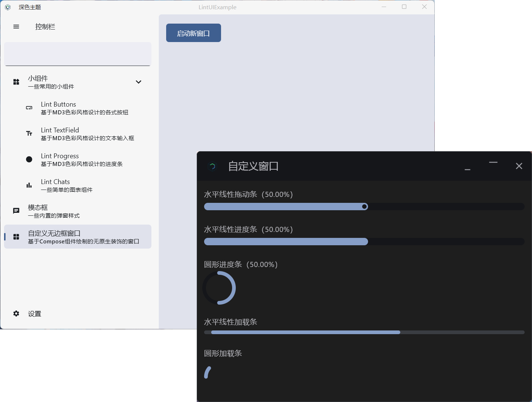Open Lint Progress page
Screen dimensions: 532x402
click(x=78, y=160)
